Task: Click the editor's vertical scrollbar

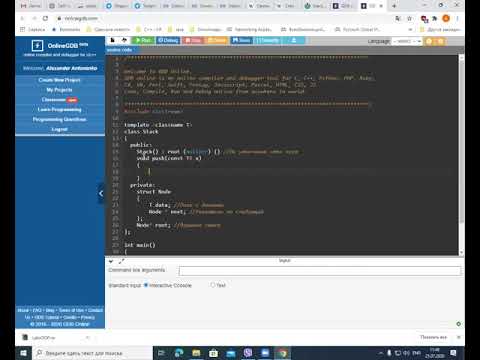Action: (x=462, y=140)
